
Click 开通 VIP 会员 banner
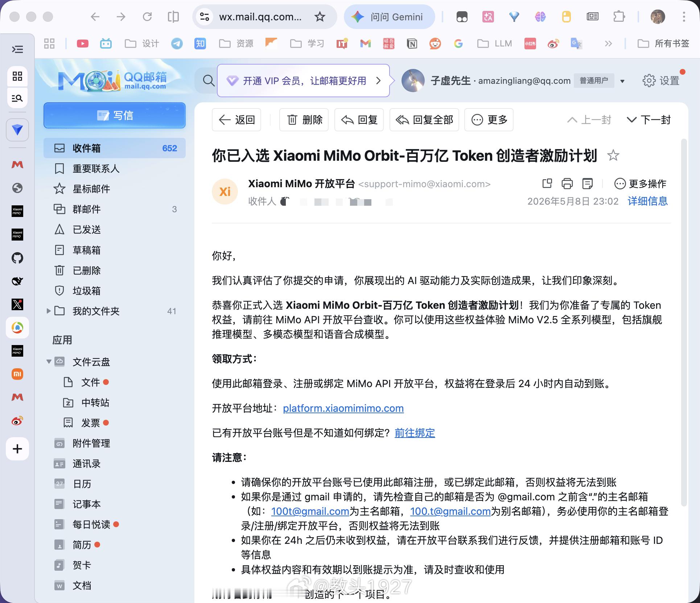pyautogui.click(x=303, y=81)
